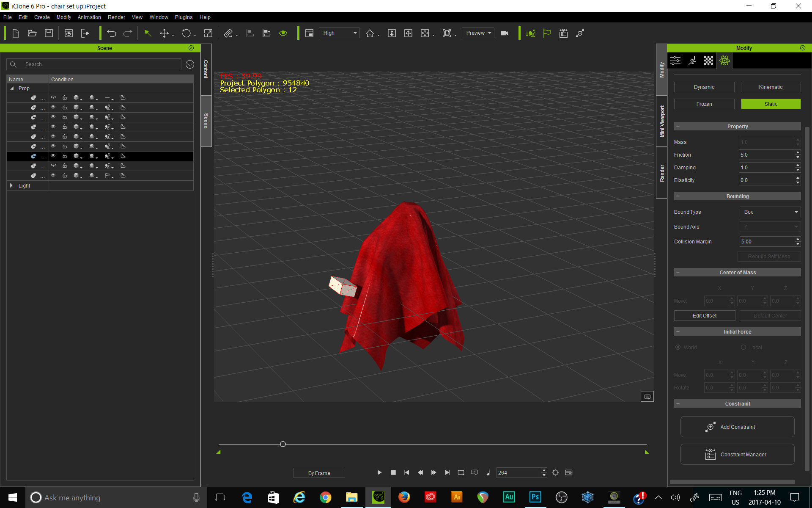Choose the Move tool
This screenshot has width=812, height=508.
click(x=164, y=33)
